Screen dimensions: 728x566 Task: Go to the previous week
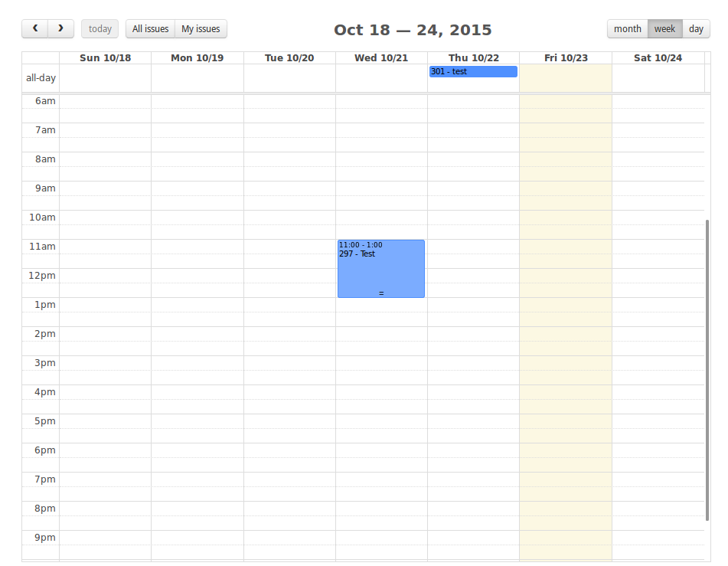click(x=34, y=29)
